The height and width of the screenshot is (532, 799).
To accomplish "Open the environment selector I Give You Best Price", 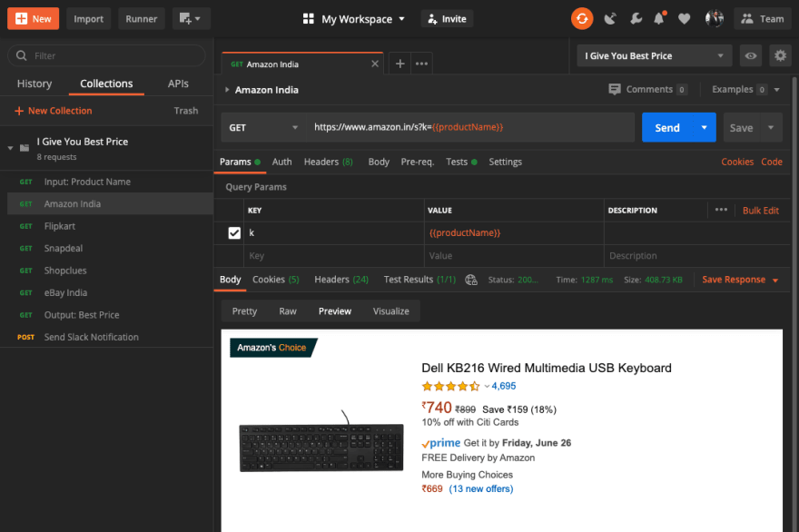I will [655, 55].
